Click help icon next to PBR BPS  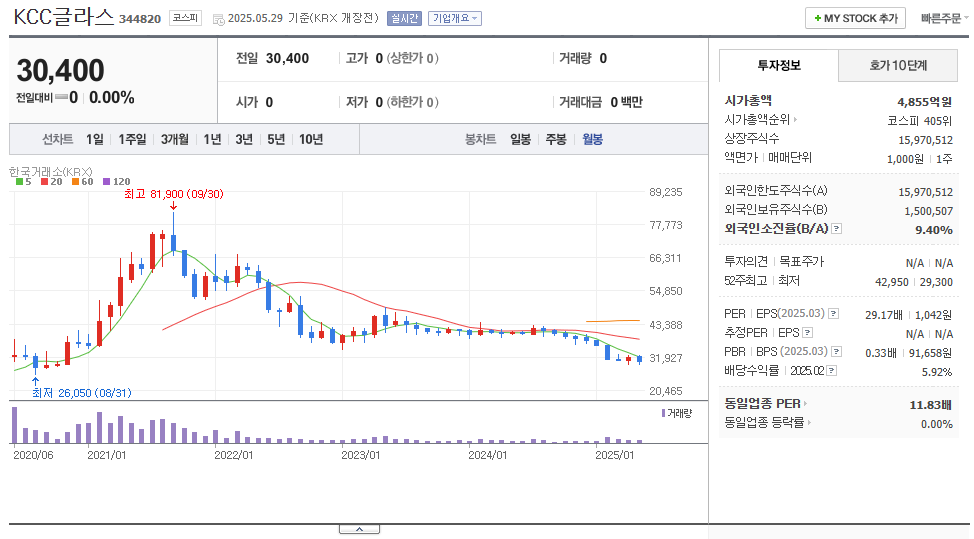(837, 352)
